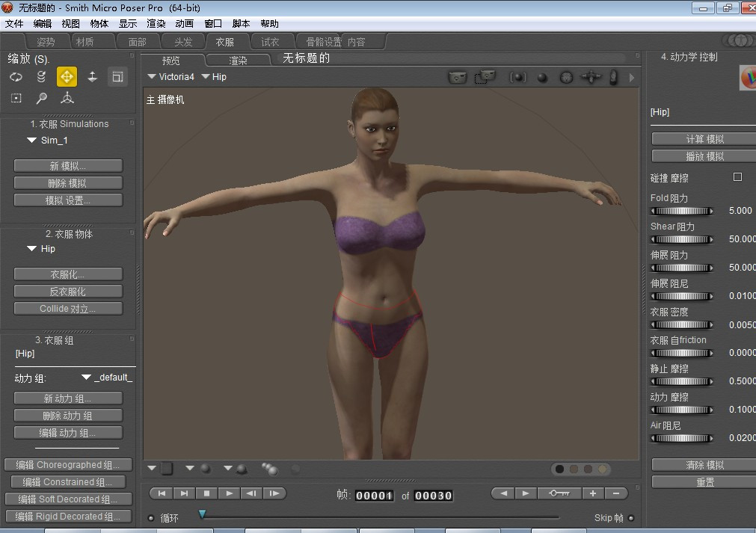Toggle the Skip 帧 option
Screen dimensions: 756x533
631,517
